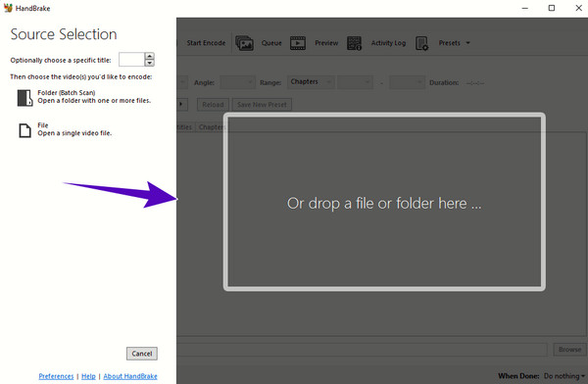Screen dimensions: 588x384
Task: Click the specific title input field
Action: point(131,59)
